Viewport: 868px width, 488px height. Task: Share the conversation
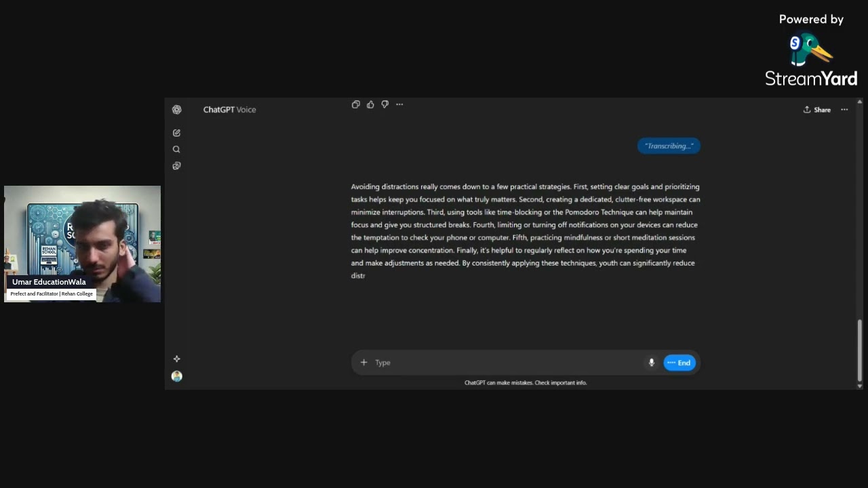[x=817, y=110]
